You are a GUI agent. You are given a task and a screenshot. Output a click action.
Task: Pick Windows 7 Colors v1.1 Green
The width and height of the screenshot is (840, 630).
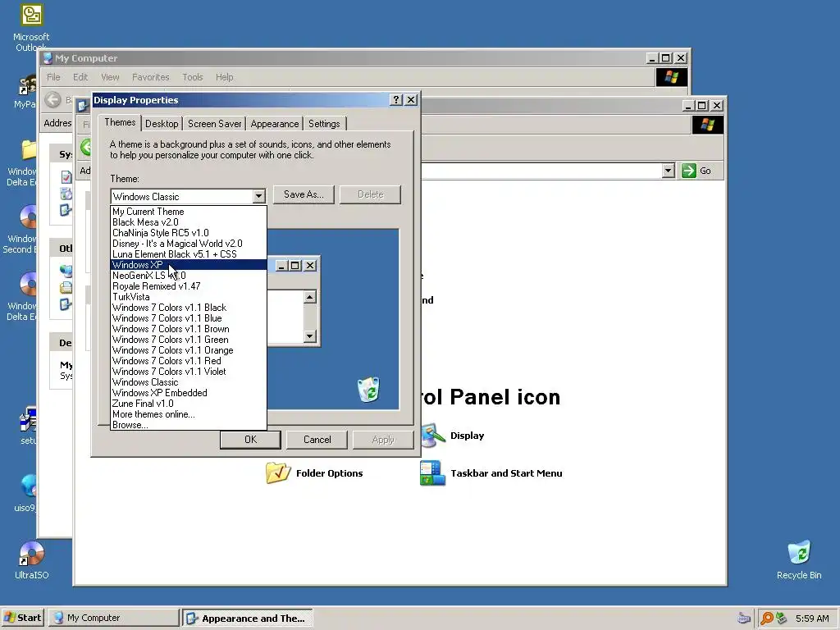tap(188, 340)
